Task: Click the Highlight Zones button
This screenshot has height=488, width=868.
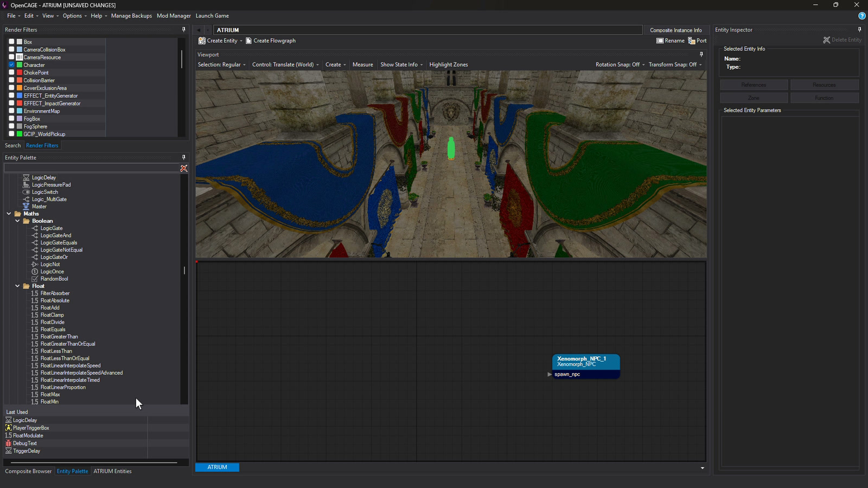Action: tap(449, 65)
